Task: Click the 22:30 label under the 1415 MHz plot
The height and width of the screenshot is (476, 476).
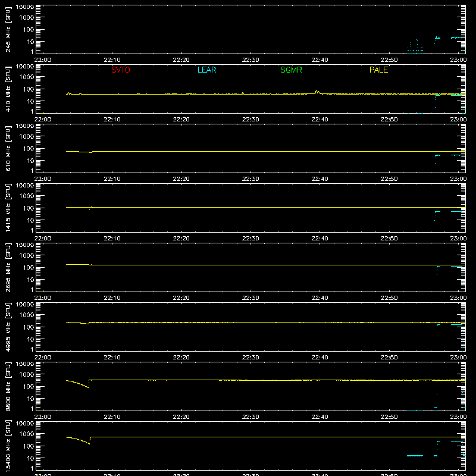Action: [250, 239]
